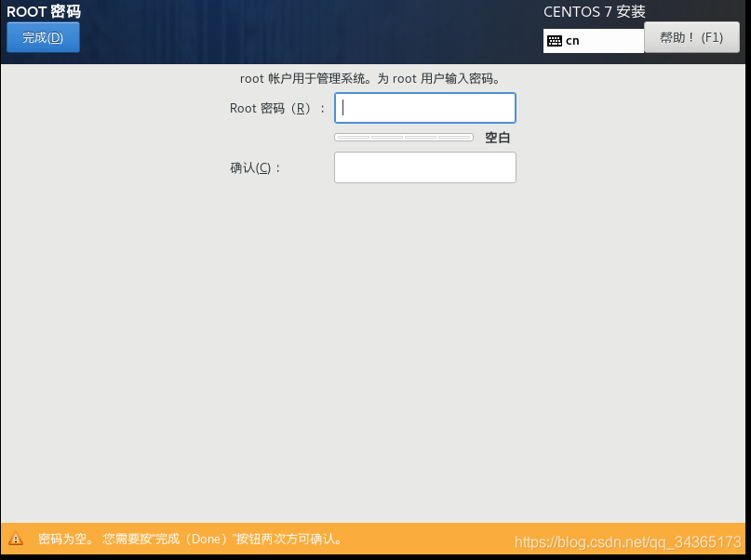Focus the 确认(C) confirm password field
Screen dimensions: 751x560
pyautogui.click(x=425, y=167)
